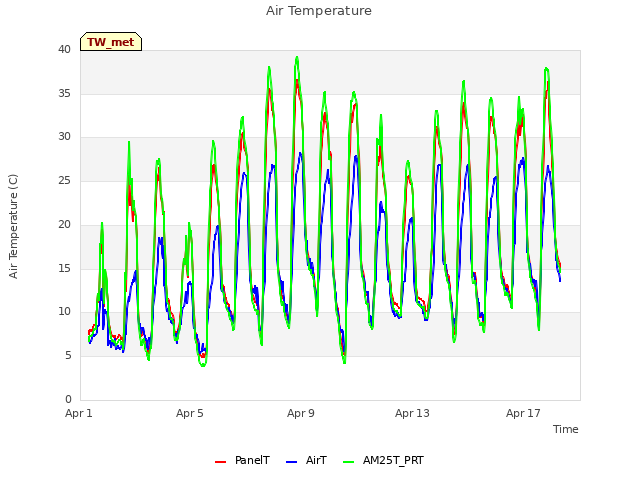The image size is (640, 480).
Task: Click the Apr 9 axis label
Action: click(301, 413)
